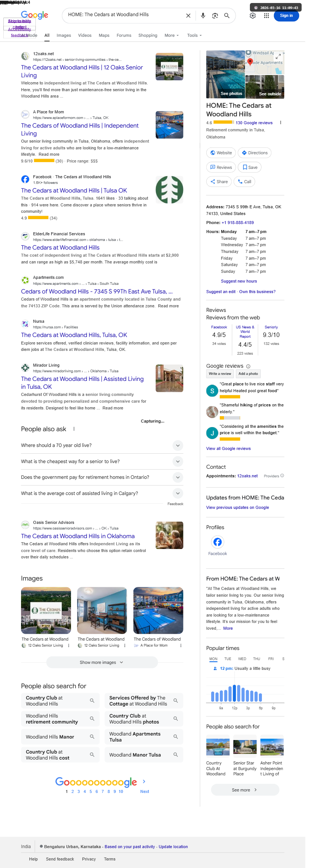Open options for A Place for Mom image

181,645
